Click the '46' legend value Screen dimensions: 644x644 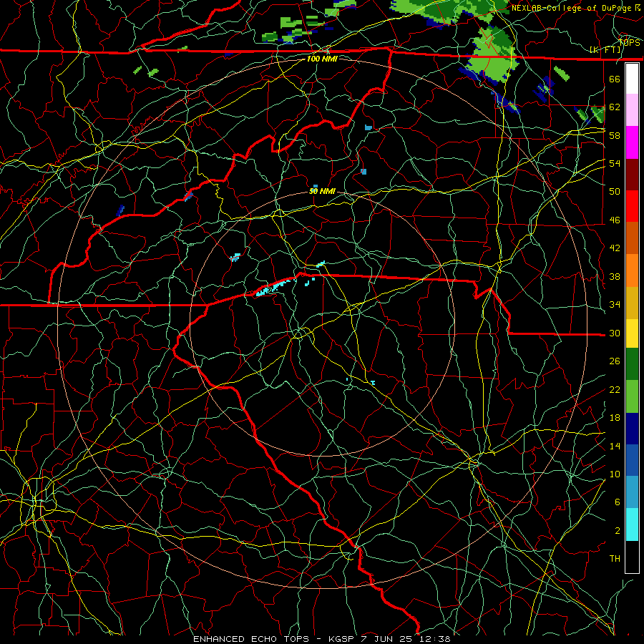coord(615,220)
